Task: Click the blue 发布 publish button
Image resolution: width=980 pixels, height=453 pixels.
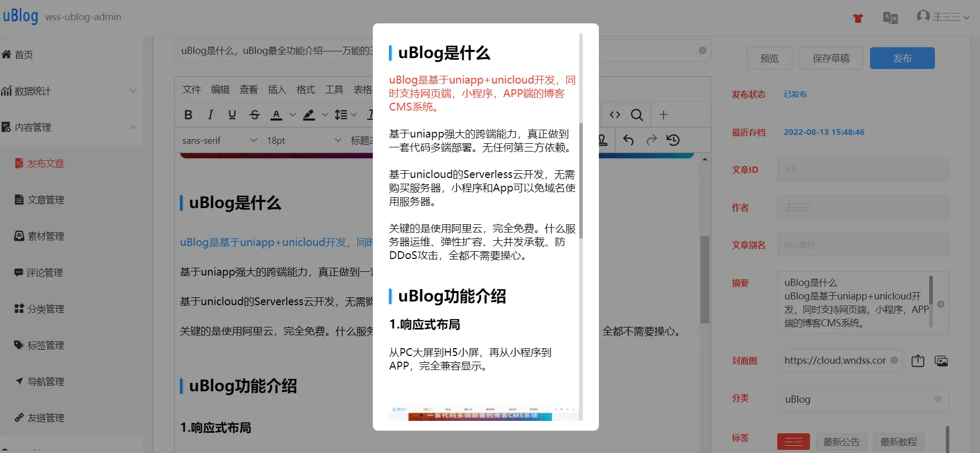Action: click(902, 58)
